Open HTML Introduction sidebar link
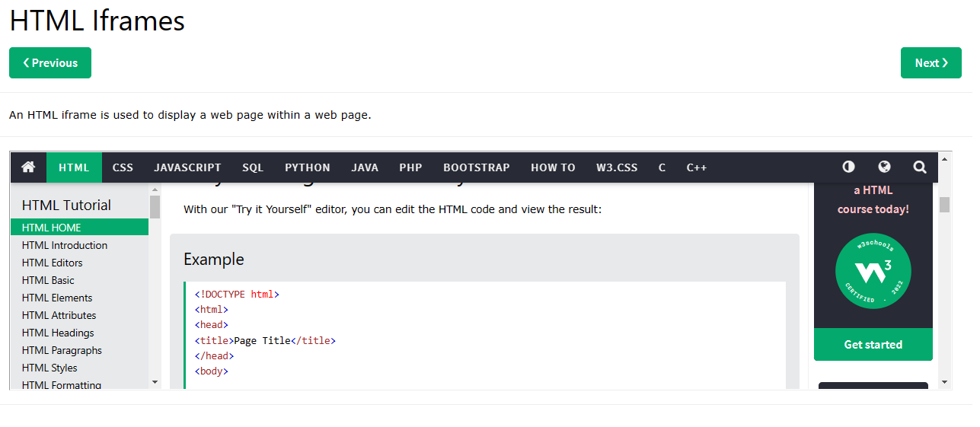980x427 pixels. pyautogui.click(x=65, y=245)
